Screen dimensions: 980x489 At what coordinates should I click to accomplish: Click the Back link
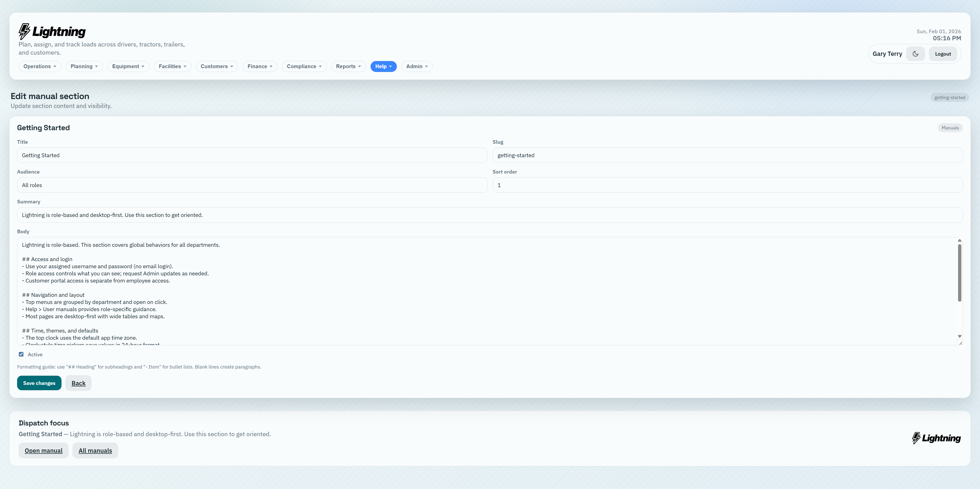tap(78, 383)
